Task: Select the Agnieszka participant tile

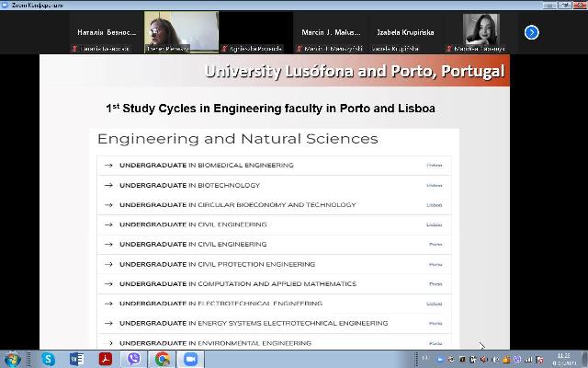Action: tap(256, 32)
